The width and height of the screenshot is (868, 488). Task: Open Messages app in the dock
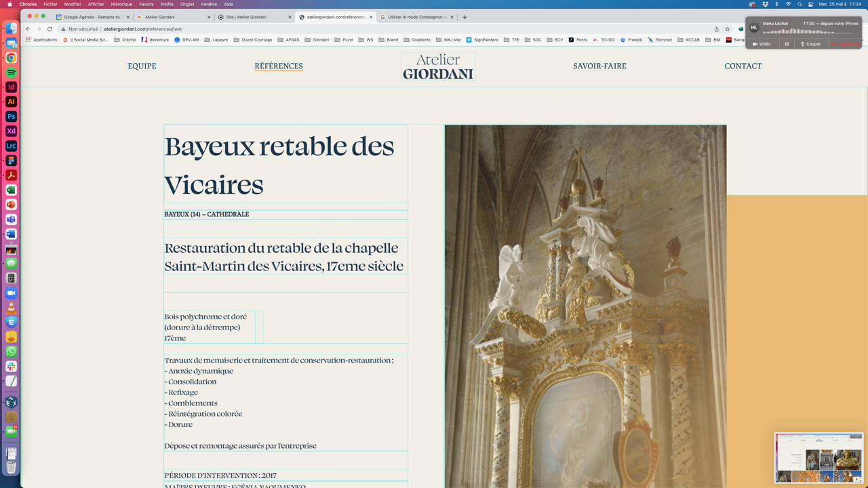(11, 264)
